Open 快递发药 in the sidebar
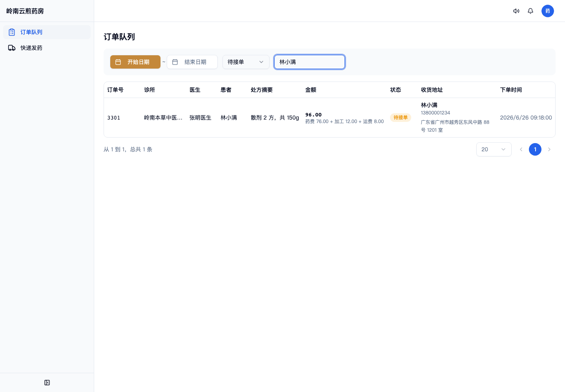 (47, 48)
